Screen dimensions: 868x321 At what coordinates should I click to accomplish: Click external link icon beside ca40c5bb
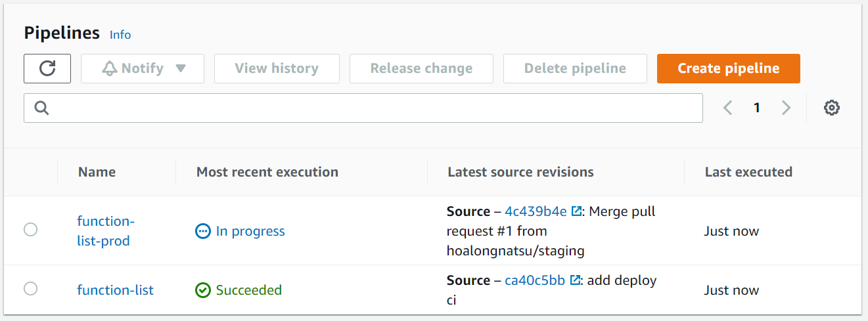pos(575,280)
